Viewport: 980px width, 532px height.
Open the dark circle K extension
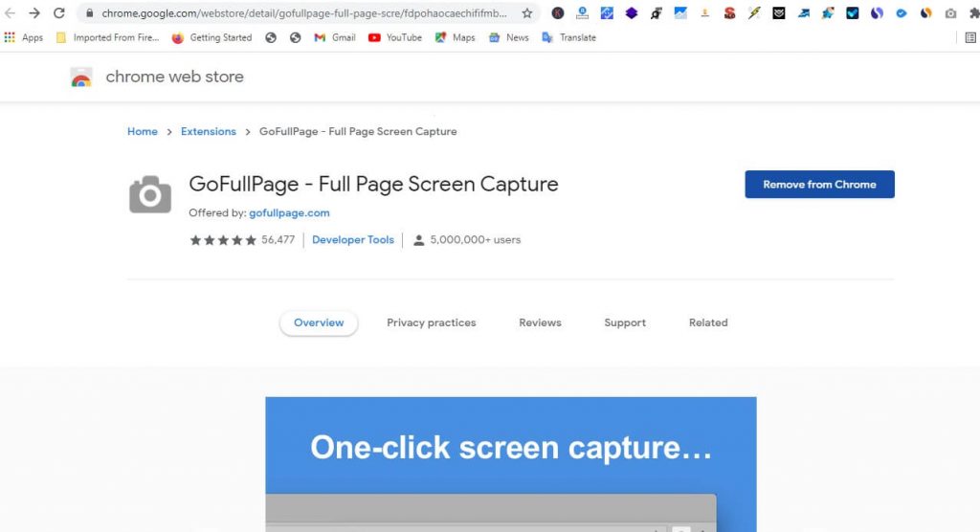pos(558,13)
